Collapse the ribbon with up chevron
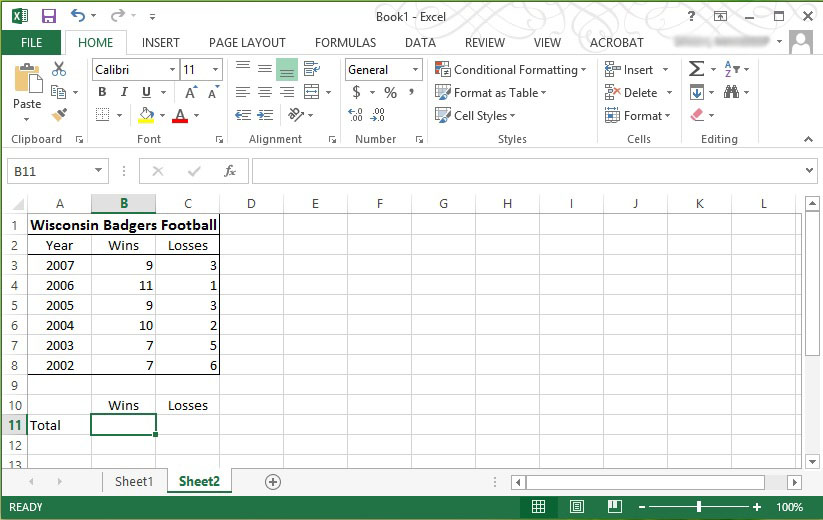The width and height of the screenshot is (823, 520). [x=808, y=139]
